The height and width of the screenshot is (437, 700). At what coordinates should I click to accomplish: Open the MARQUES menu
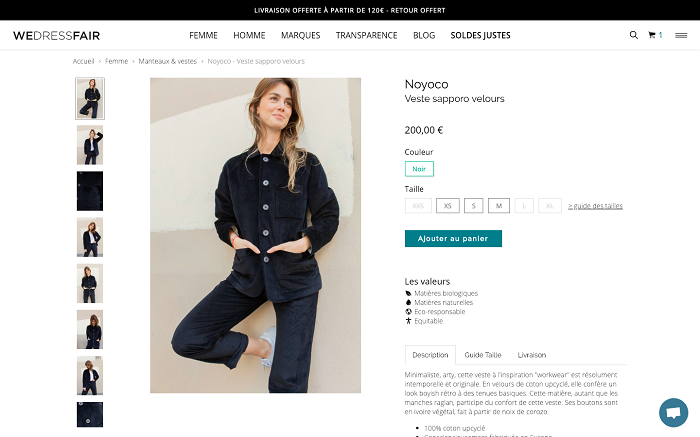[x=300, y=35]
